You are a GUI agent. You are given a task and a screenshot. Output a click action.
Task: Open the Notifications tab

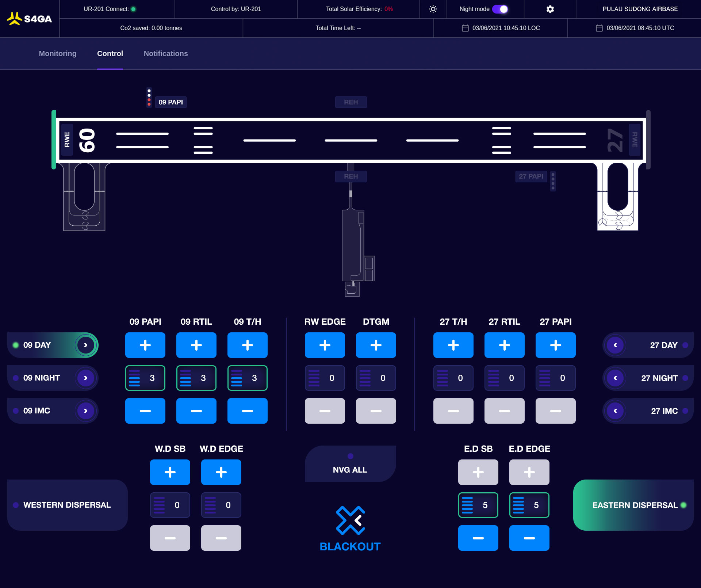point(166,54)
